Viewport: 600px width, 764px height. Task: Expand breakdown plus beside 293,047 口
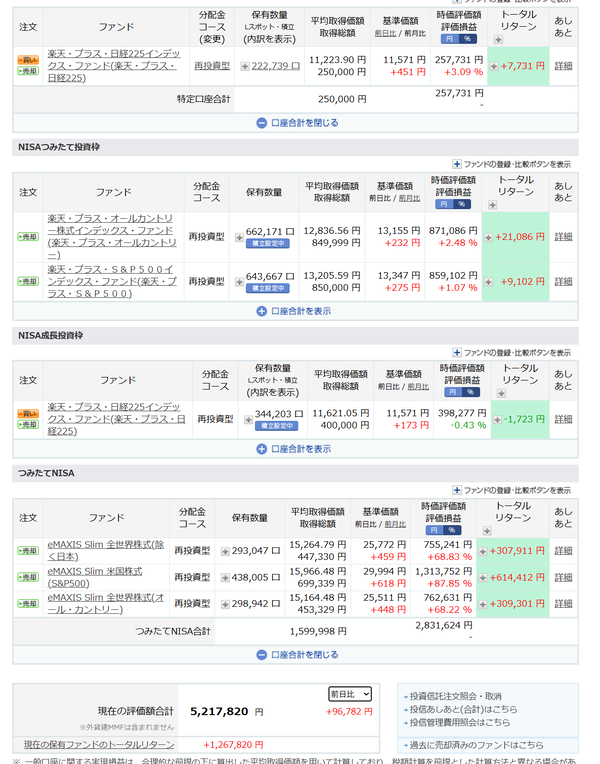pos(225,552)
